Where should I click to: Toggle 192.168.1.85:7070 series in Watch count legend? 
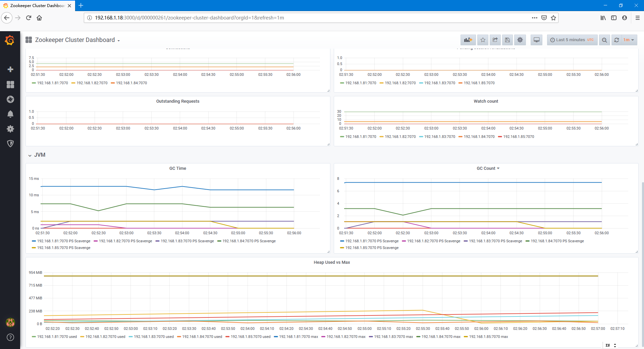[519, 137]
